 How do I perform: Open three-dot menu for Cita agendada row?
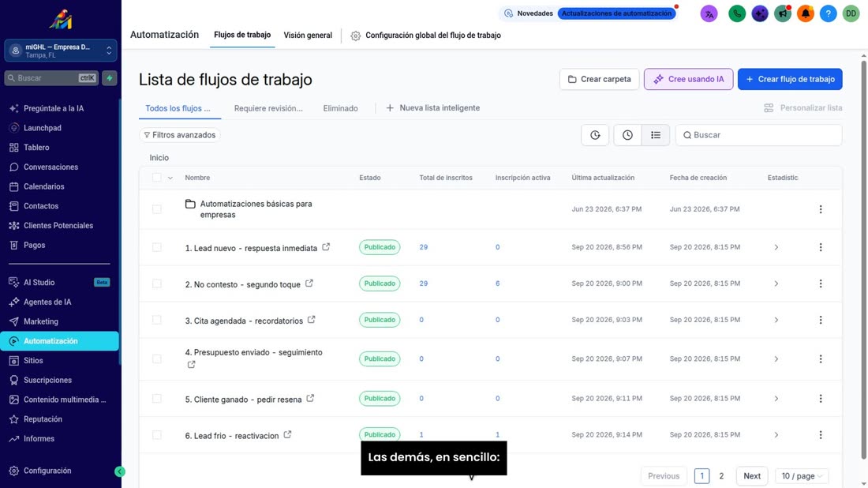click(821, 320)
